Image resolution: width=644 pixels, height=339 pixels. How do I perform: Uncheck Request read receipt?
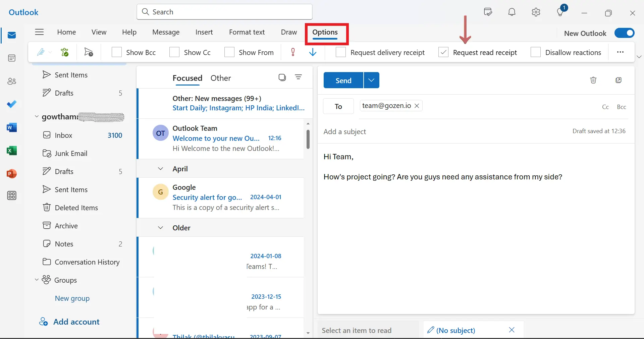point(443,52)
